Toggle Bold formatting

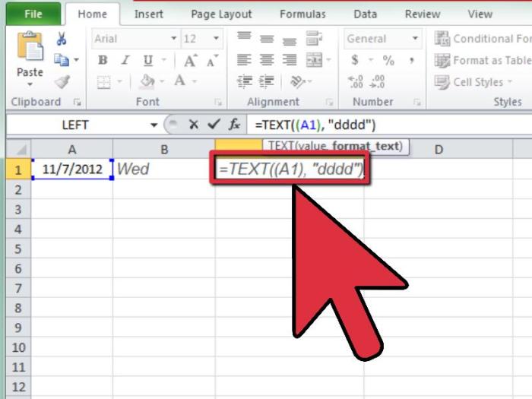[x=103, y=60]
